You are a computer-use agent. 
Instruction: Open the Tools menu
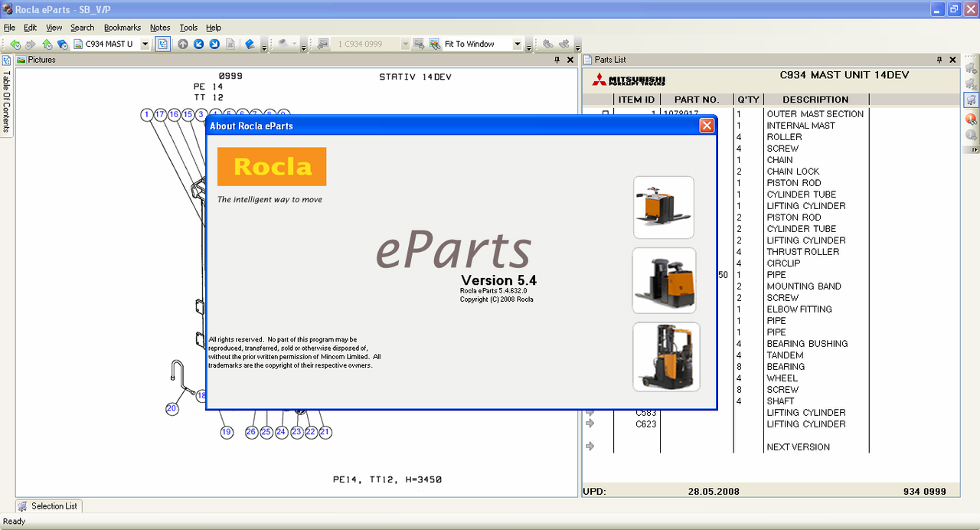[x=188, y=28]
